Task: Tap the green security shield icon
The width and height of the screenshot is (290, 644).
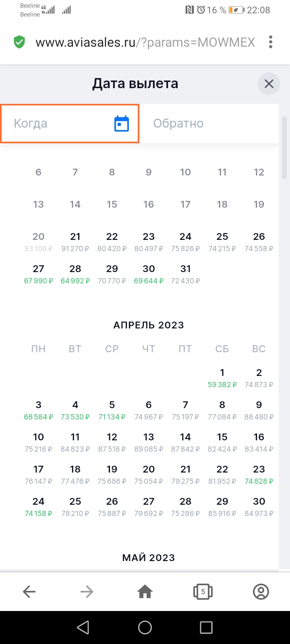Action: (x=19, y=42)
